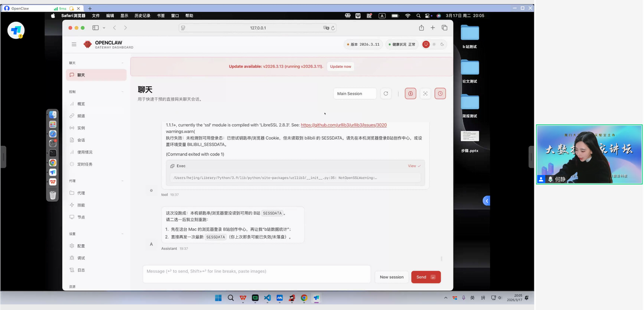Image resolution: width=644 pixels, height=310 pixels.
Task: Toggle the focus mode icon button
Action: (426, 94)
